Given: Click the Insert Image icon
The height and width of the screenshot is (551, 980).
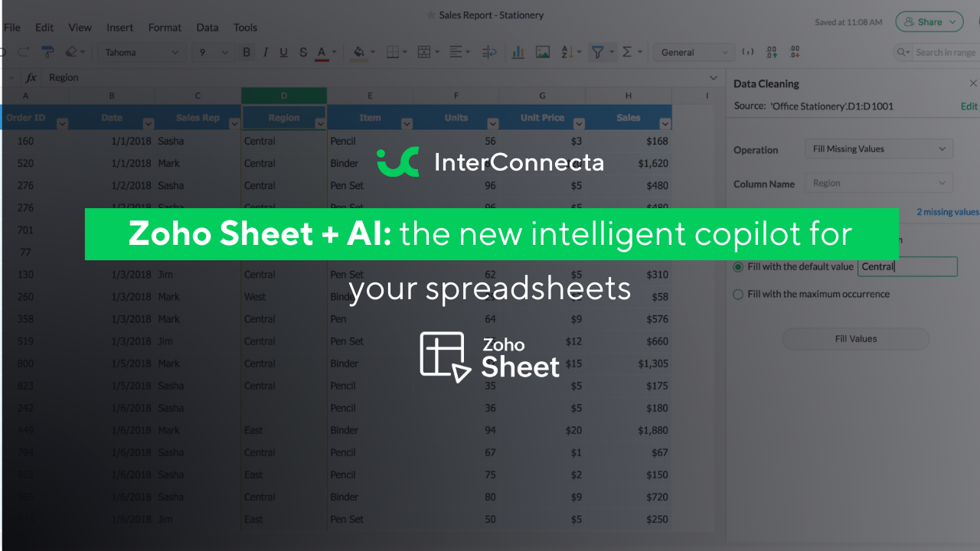Looking at the screenshot, I should [x=543, y=52].
